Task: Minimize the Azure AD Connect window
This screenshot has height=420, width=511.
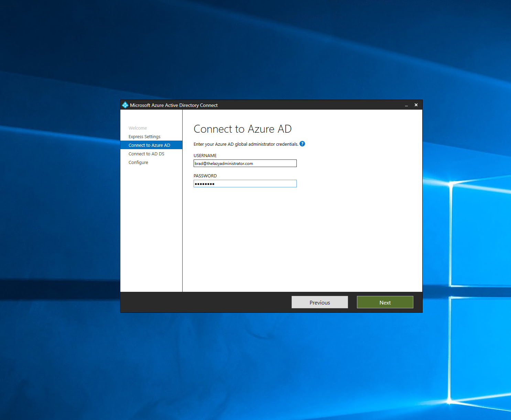Action: [406, 105]
